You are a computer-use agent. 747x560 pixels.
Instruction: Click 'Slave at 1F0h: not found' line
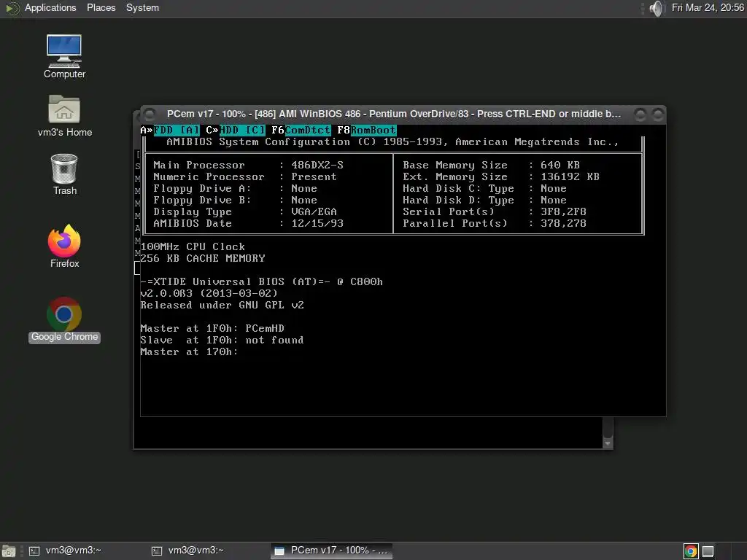tap(222, 340)
